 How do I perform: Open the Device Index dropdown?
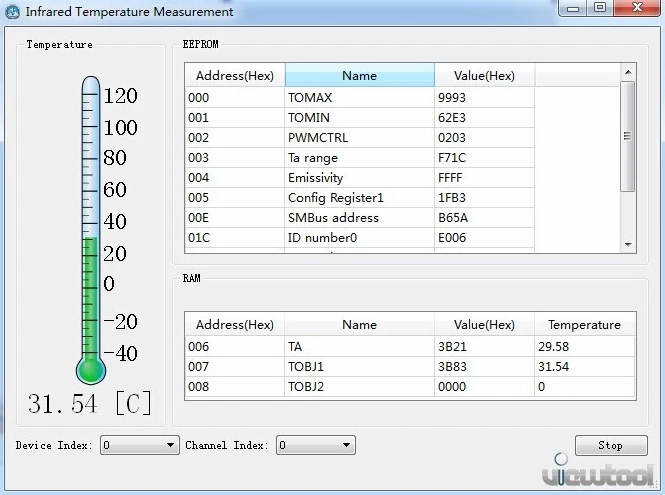pos(140,445)
